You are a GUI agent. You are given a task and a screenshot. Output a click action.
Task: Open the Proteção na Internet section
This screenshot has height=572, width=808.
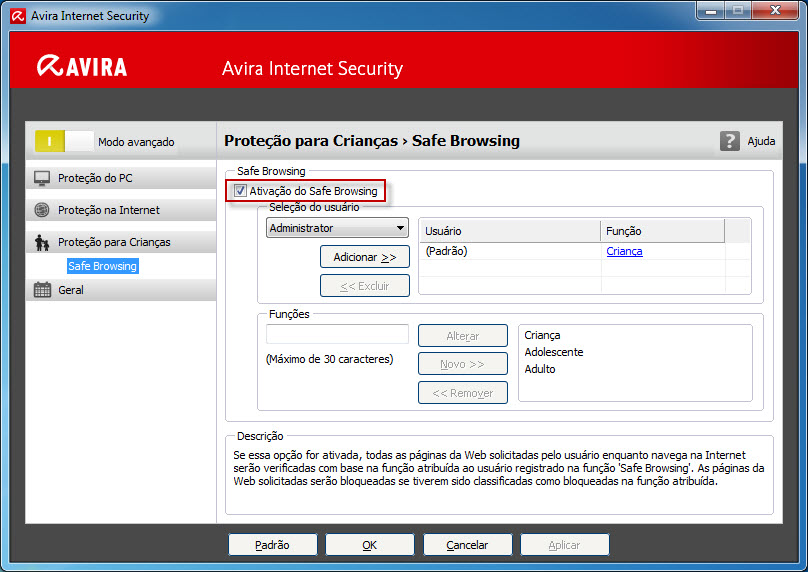[121, 210]
